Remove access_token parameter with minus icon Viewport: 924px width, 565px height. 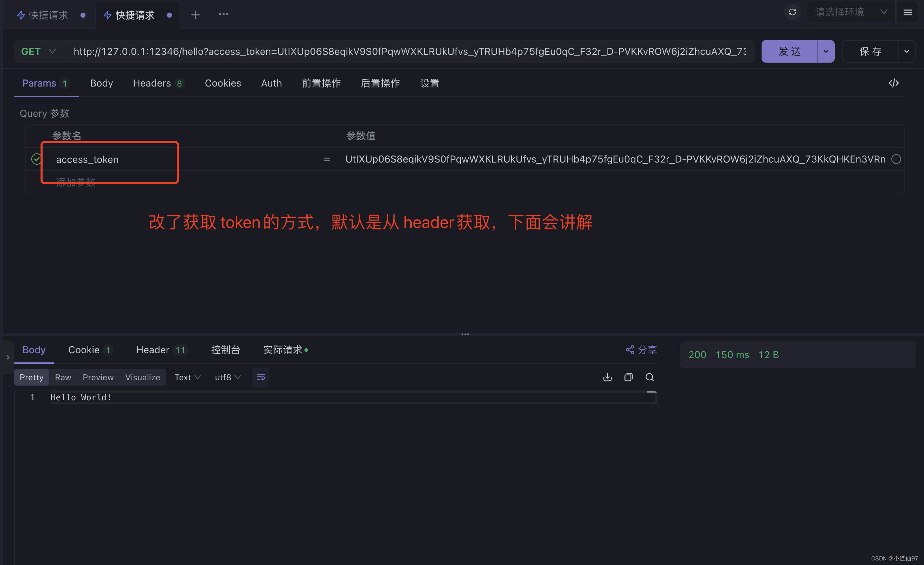896,159
